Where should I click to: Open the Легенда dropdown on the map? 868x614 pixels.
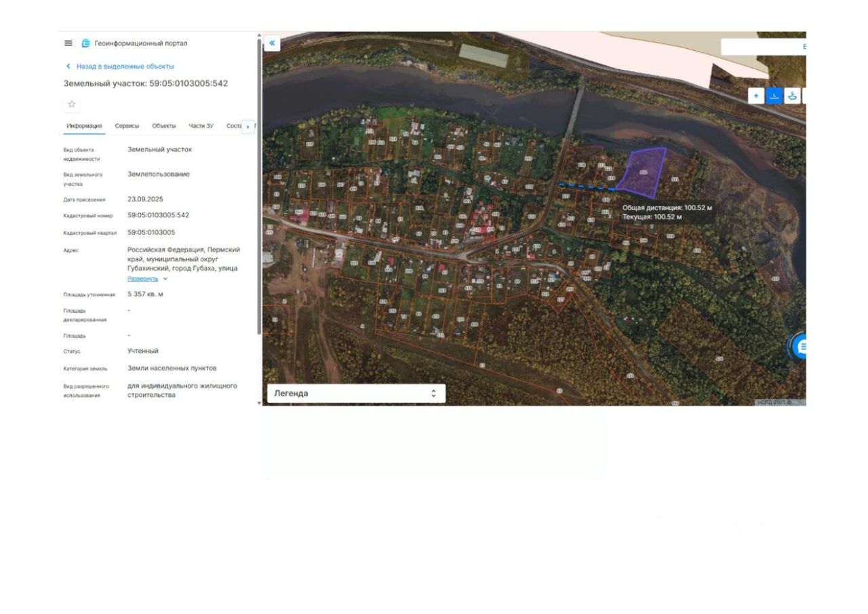(356, 394)
